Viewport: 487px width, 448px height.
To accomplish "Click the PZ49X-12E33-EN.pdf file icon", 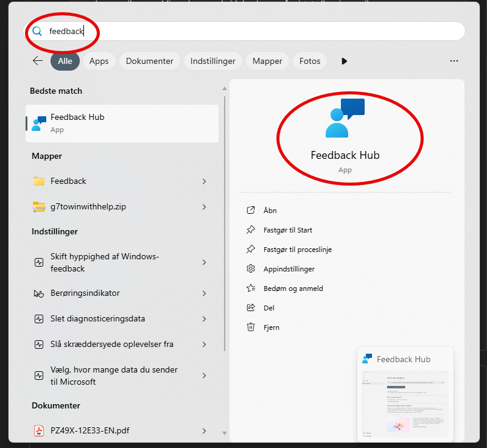I will [39, 430].
